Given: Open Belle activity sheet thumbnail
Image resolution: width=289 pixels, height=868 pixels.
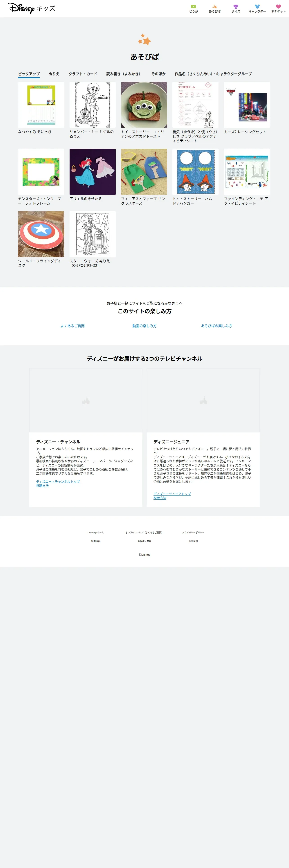Looking at the screenshot, I should tap(195, 105).
